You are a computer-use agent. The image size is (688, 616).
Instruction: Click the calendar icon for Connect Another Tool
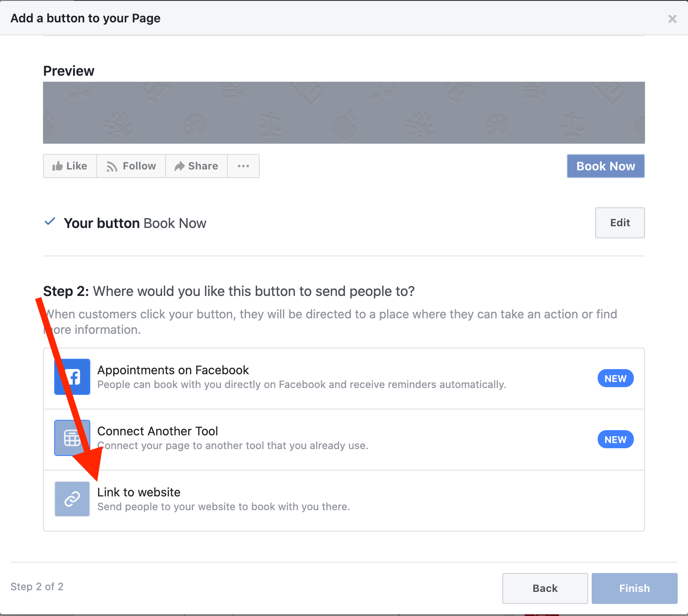(x=72, y=438)
